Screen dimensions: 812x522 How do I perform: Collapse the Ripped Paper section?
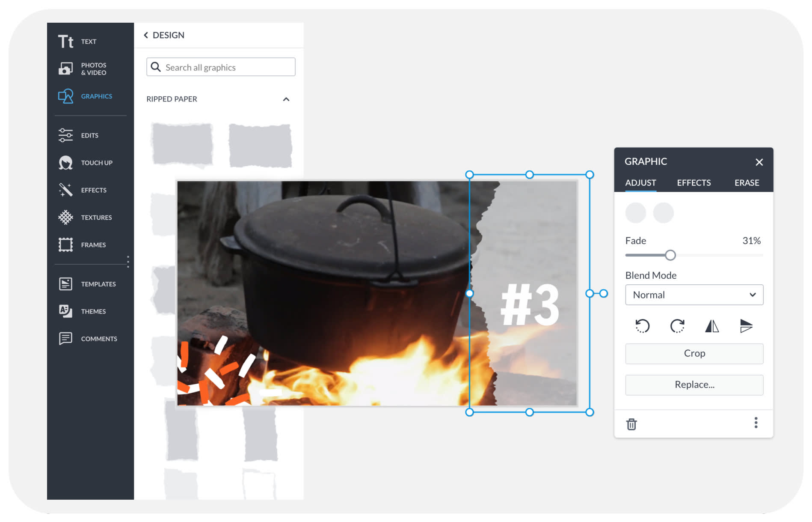[x=286, y=99]
